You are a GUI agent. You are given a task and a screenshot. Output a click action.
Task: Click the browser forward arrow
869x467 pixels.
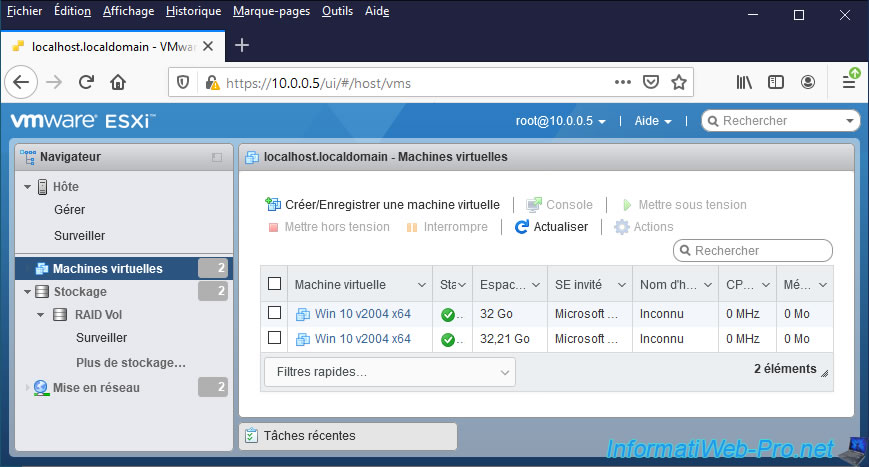(x=54, y=83)
